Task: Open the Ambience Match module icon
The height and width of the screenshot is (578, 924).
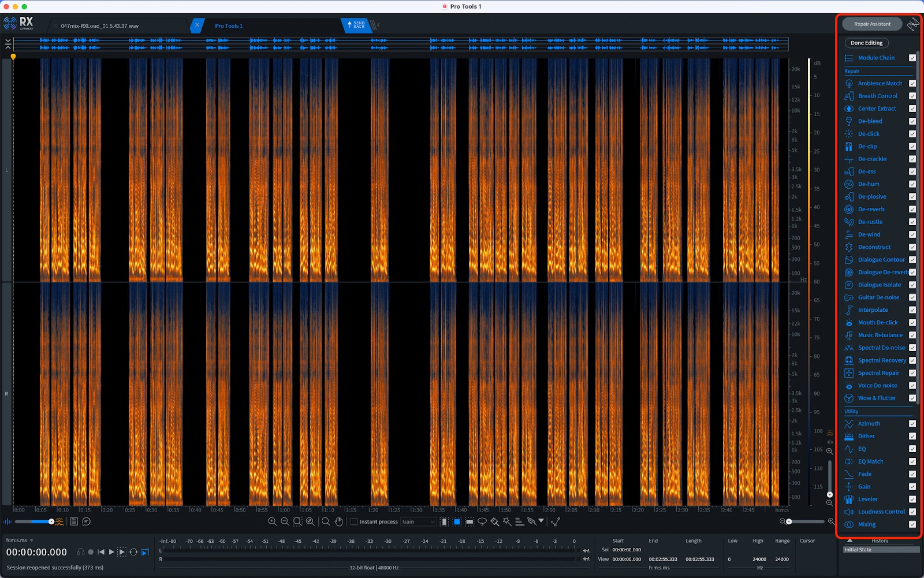Action: (849, 84)
